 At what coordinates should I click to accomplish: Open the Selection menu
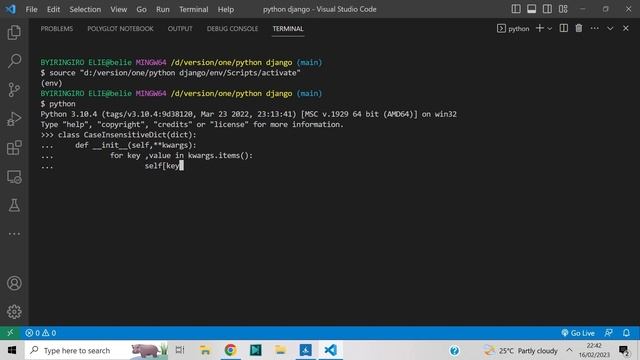click(85, 9)
